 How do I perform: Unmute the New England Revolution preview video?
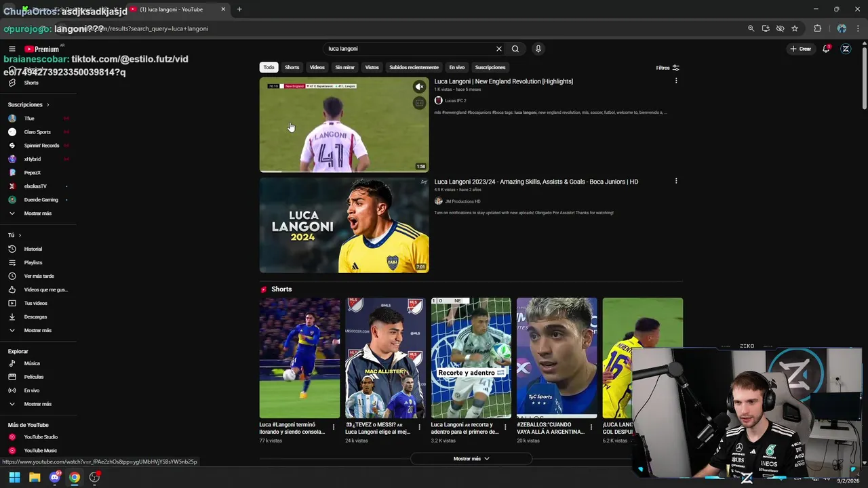419,87
